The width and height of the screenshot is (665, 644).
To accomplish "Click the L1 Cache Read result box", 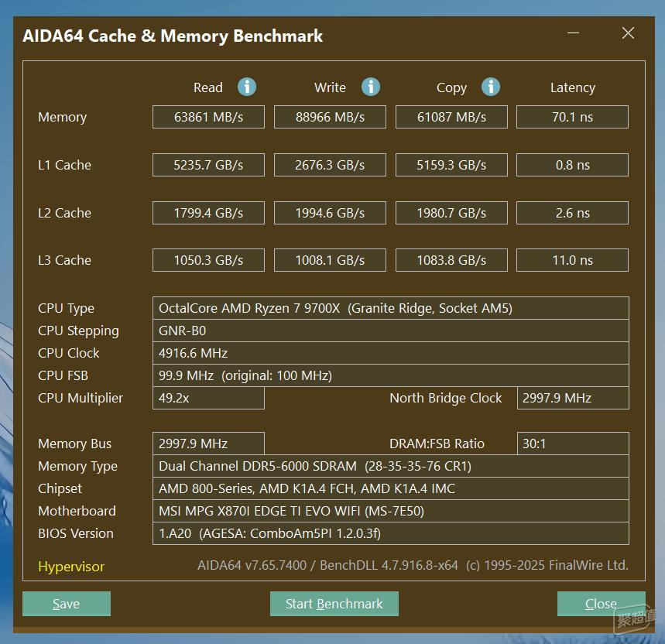I will (207, 164).
